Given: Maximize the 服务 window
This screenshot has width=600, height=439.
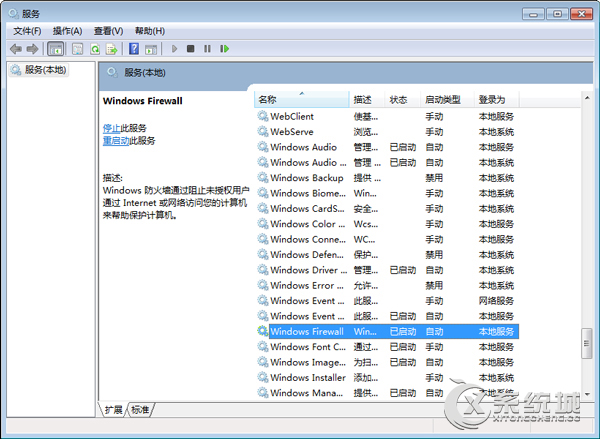Looking at the screenshot, I should coord(557,14).
